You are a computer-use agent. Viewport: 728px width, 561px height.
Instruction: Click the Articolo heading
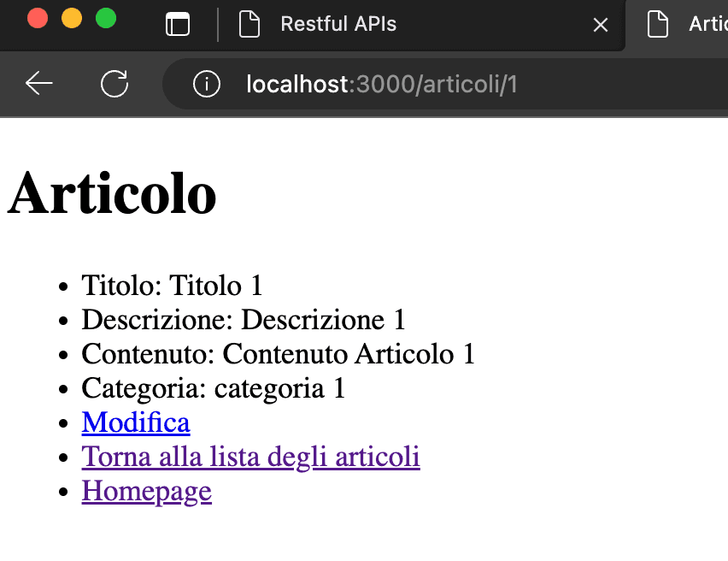[x=112, y=193]
